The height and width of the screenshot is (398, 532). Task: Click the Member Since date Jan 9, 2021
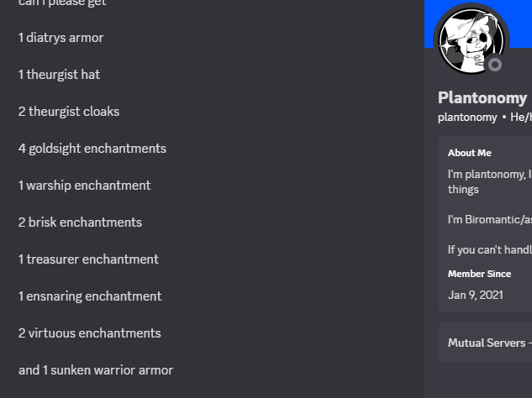point(476,295)
